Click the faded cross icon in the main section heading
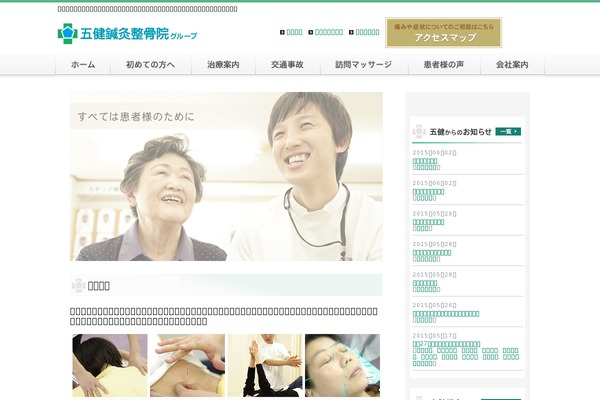 pos(79,286)
